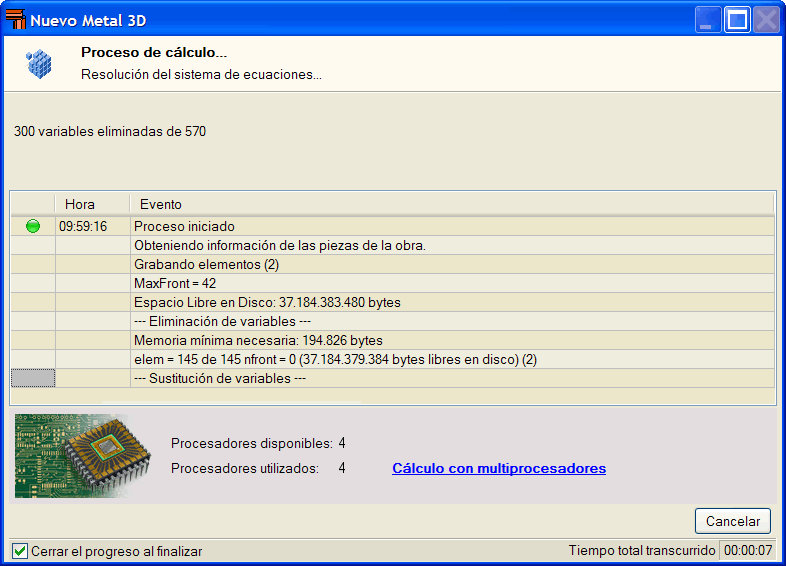Select the Sustitución de variables row
Screen dimensions: 786x566
click(x=392, y=379)
